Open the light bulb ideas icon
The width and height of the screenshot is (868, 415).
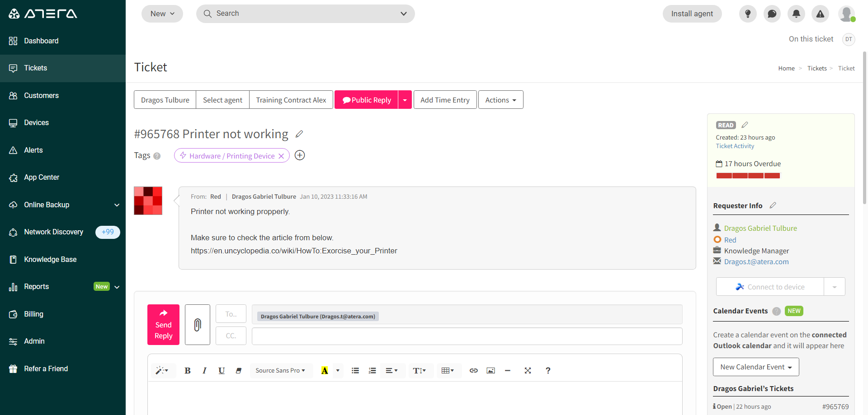coord(747,14)
